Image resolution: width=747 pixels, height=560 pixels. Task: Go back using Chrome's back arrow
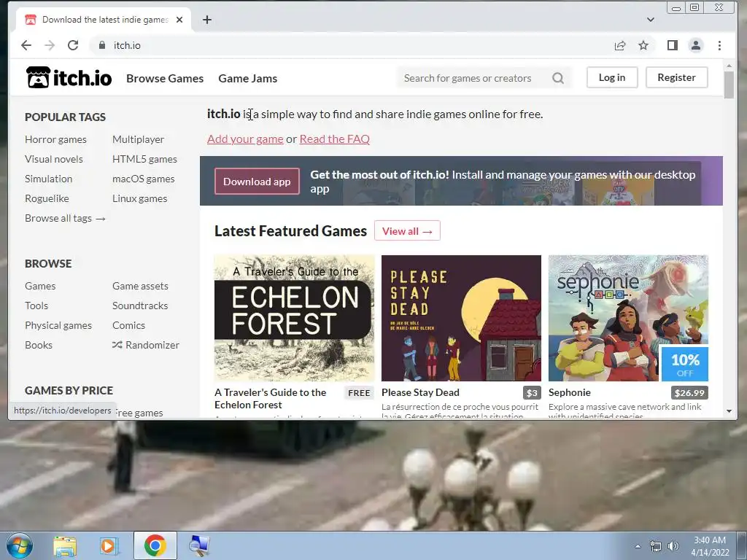click(x=26, y=45)
